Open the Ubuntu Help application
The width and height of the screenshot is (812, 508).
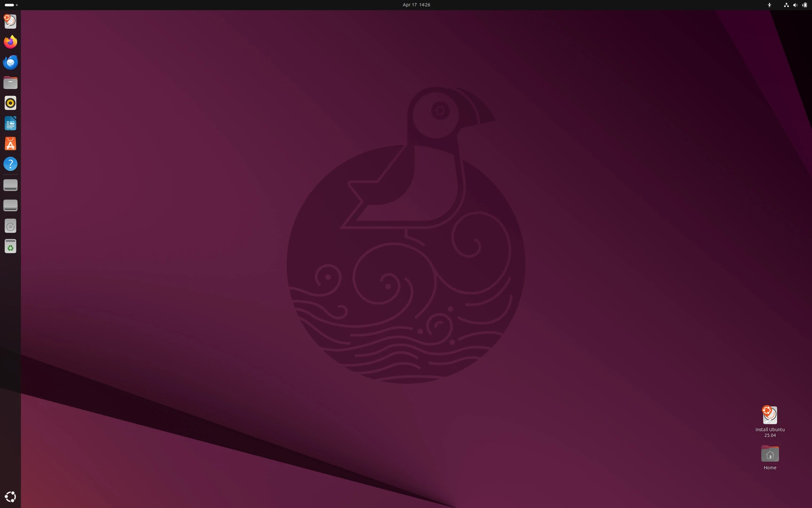pyautogui.click(x=10, y=164)
